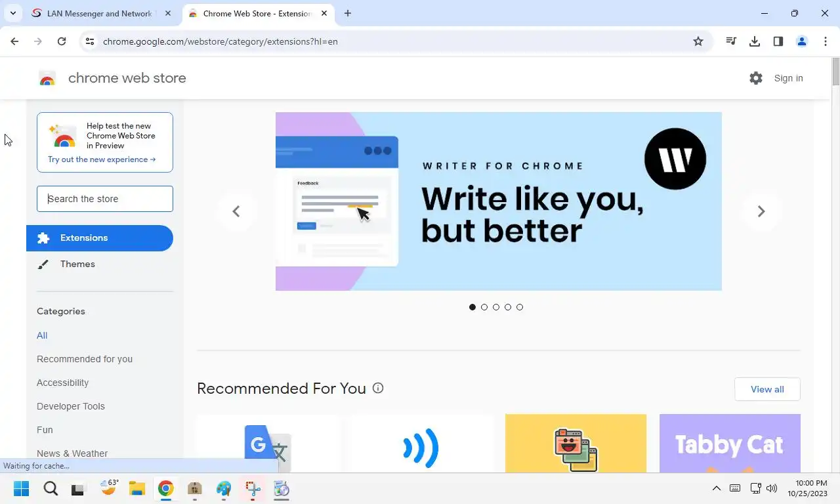Bookmark this page with the star icon
This screenshot has height=504, width=840.
coord(698,41)
